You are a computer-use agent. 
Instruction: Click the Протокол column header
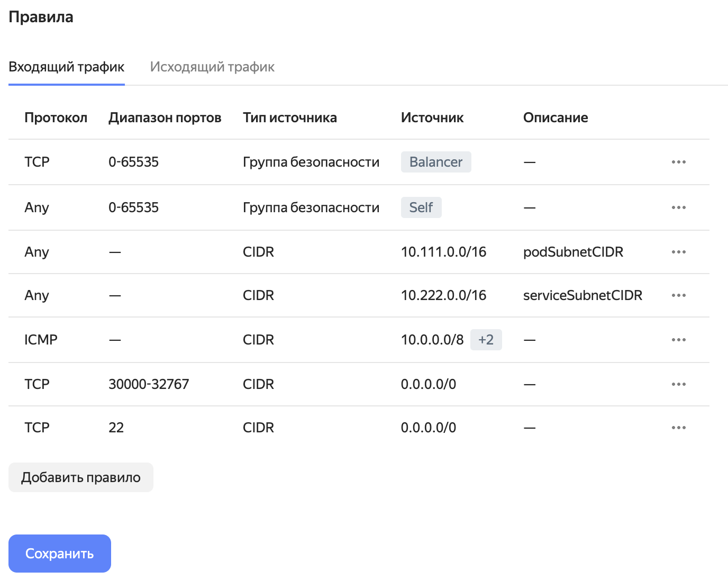pyautogui.click(x=56, y=117)
